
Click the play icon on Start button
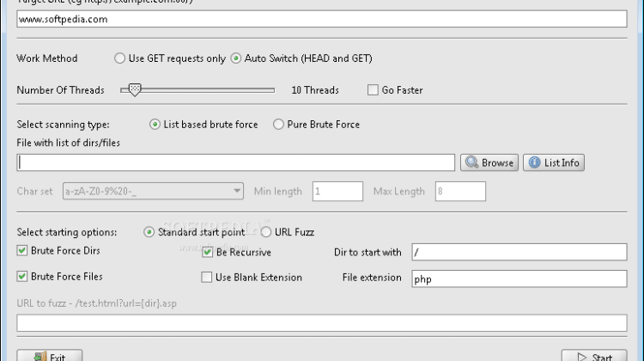click(581, 357)
